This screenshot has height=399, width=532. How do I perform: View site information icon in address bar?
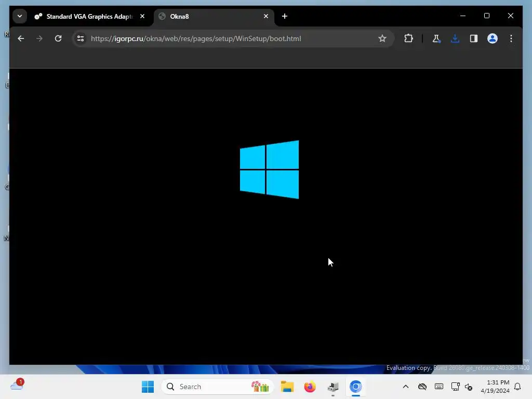click(x=81, y=38)
